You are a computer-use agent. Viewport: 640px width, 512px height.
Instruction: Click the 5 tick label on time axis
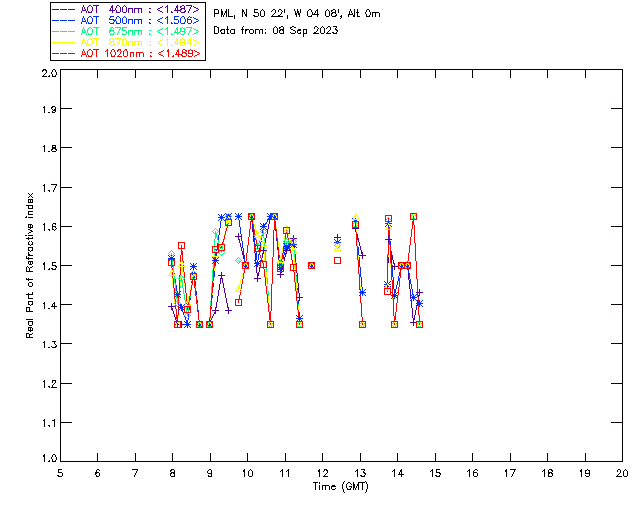pyautogui.click(x=60, y=474)
